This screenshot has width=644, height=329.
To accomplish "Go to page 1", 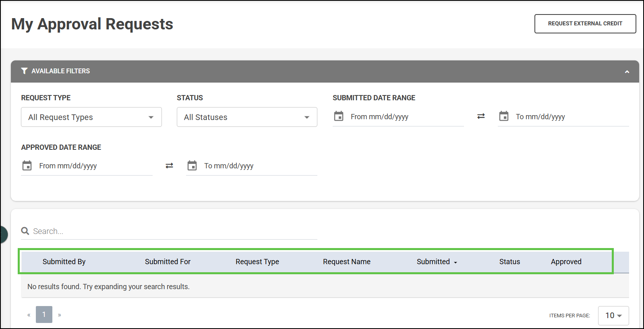I will click(44, 315).
